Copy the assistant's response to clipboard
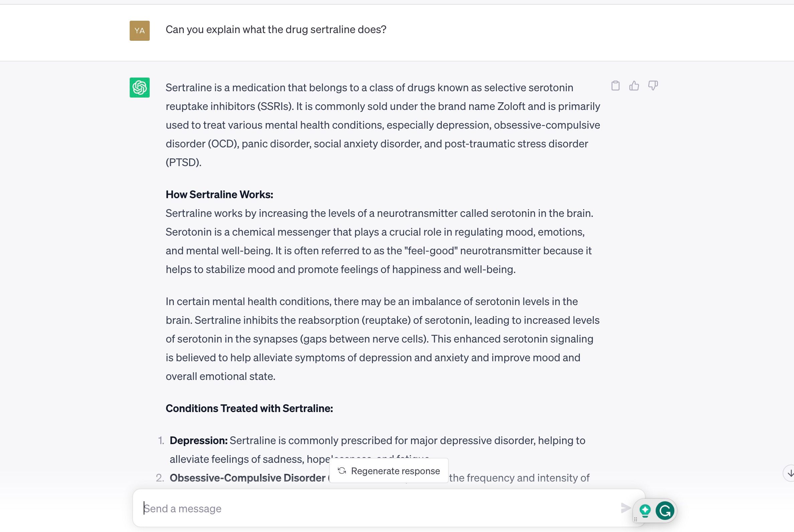The height and width of the screenshot is (532, 794). [x=616, y=86]
